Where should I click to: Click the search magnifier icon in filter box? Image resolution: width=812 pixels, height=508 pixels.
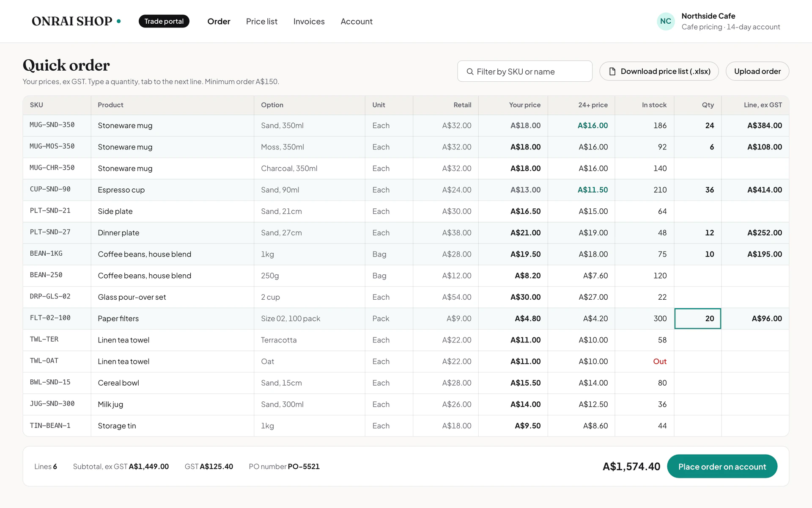[x=470, y=72]
